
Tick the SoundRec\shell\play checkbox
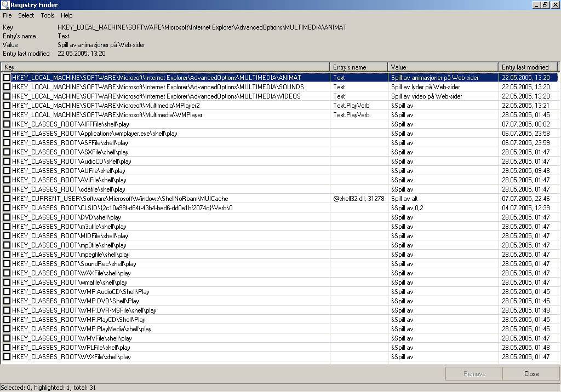coord(7,263)
